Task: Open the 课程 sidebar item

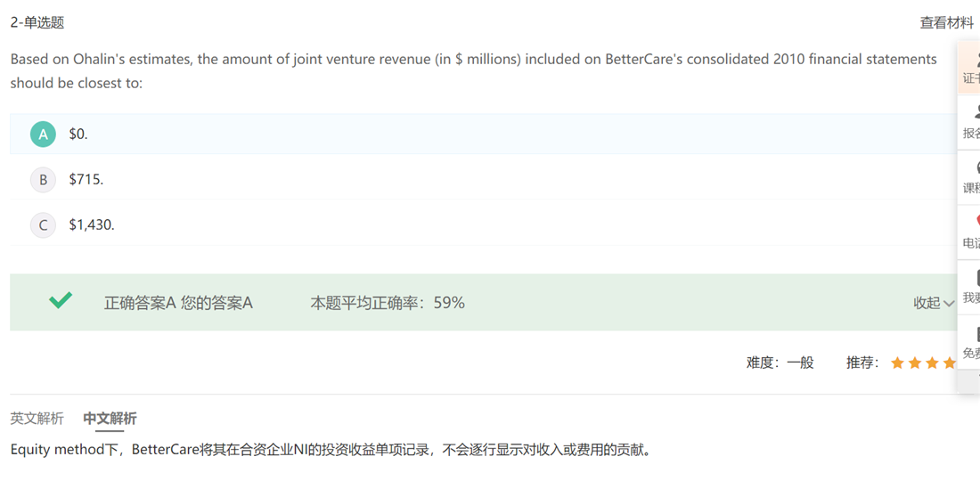Action: [971, 177]
